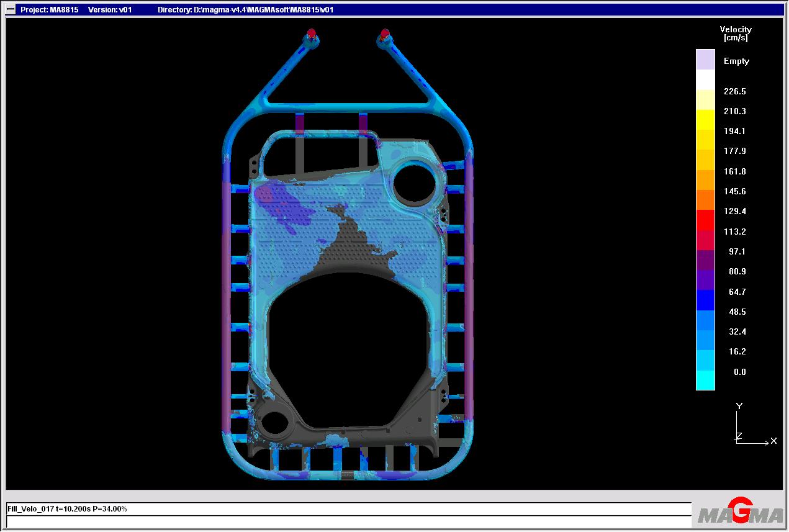Click the Empty legend color swatch
This screenshot has width=789, height=532.
coord(705,60)
